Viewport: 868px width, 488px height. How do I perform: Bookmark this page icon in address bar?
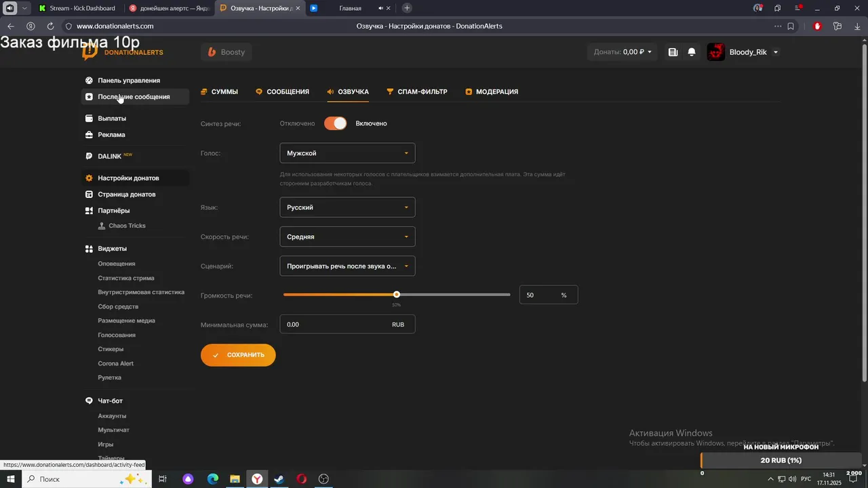tap(791, 26)
